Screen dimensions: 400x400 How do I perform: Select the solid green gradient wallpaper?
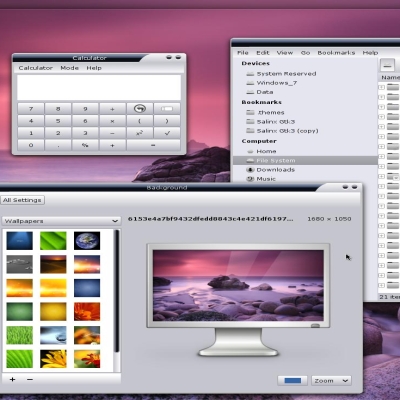(19, 311)
